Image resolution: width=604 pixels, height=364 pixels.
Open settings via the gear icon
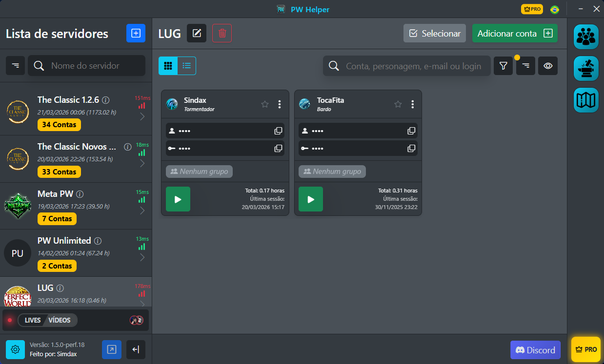tap(15, 349)
